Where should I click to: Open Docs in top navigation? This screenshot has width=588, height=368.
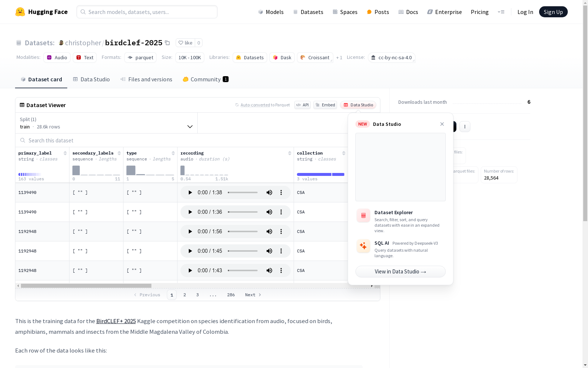[408, 12]
